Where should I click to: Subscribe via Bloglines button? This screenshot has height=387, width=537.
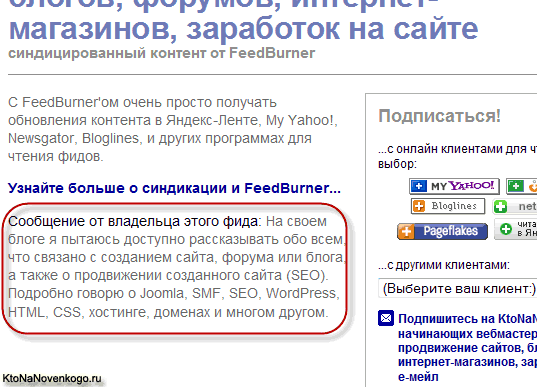[x=448, y=206]
